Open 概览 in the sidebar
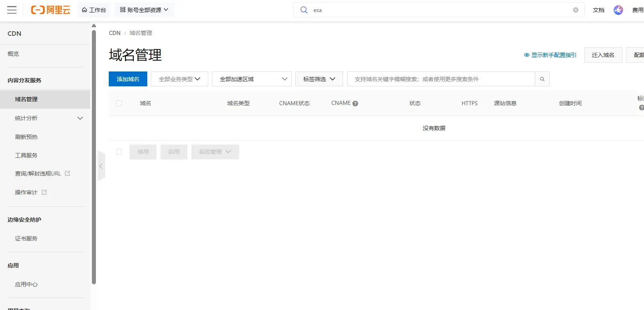Viewport: 644px width, 310px height. click(13, 54)
